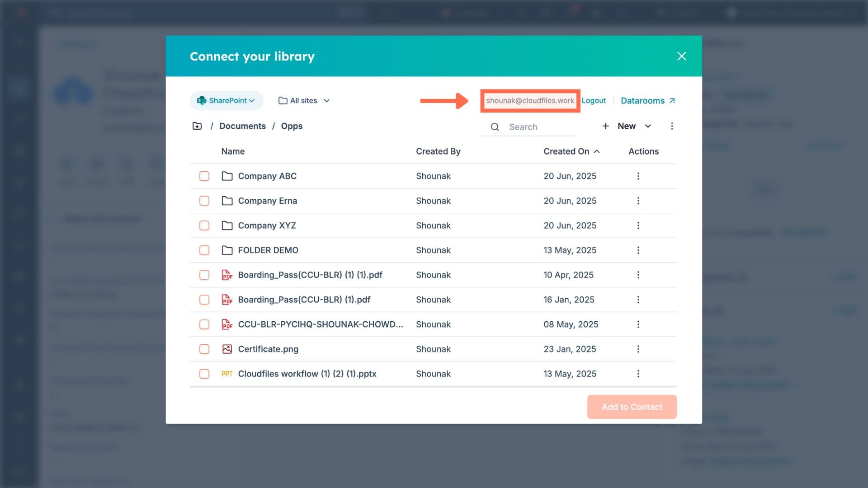Image resolution: width=868 pixels, height=488 pixels.
Task: Check the checkbox for Company ABC
Action: [x=204, y=176]
